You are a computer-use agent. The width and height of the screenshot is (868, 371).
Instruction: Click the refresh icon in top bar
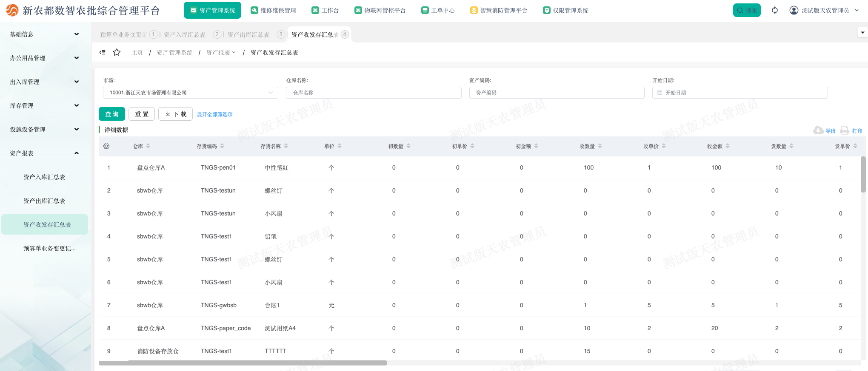pyautogui.click(x=775, y=10)
